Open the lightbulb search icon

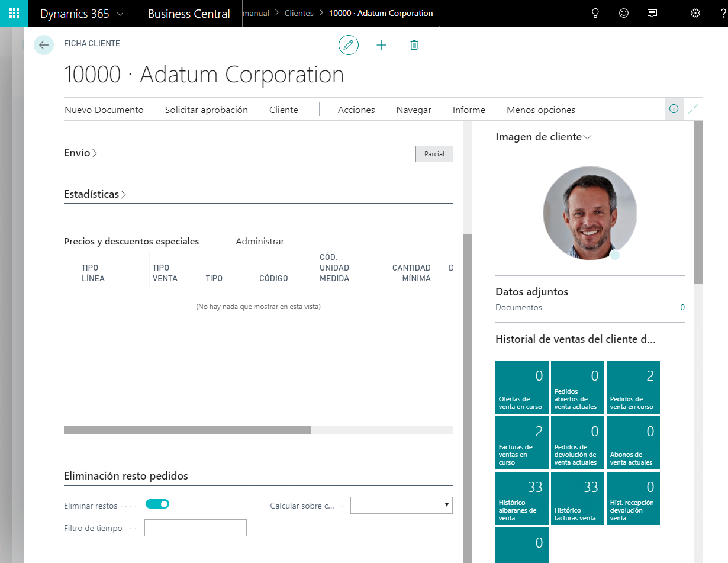[x=595, y=14]
